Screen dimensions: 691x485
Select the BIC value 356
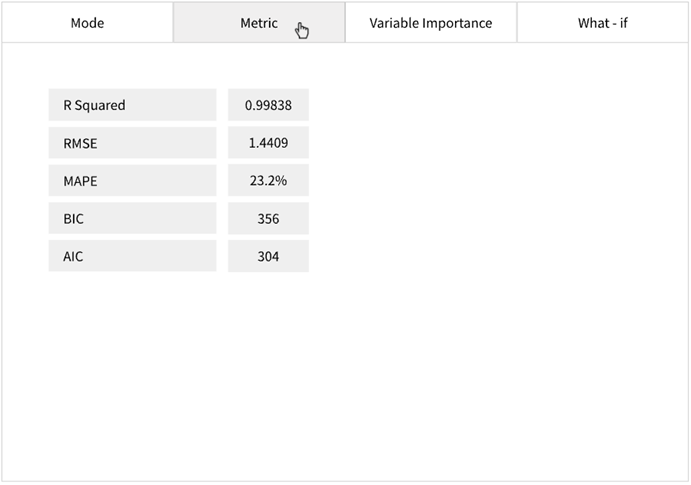tap(268, 219)
